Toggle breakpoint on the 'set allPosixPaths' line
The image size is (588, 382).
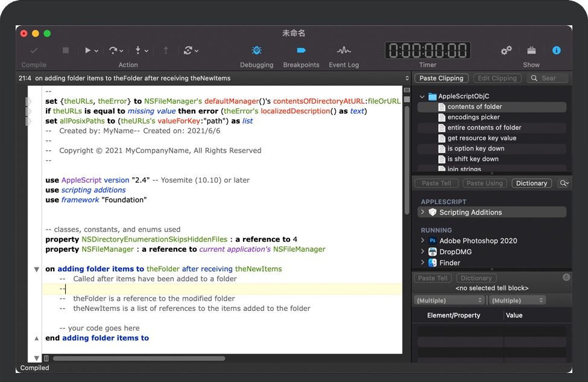pos(28,121)
